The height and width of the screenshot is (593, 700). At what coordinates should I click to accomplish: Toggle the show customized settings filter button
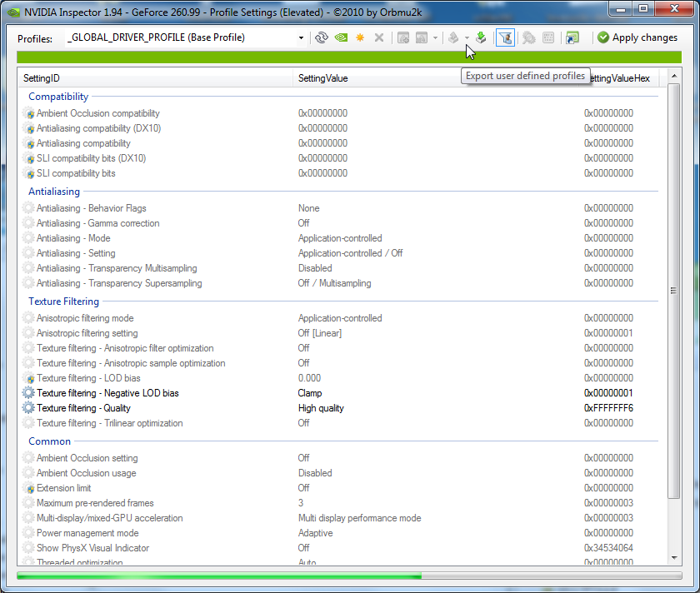click(x=505, y=37)
